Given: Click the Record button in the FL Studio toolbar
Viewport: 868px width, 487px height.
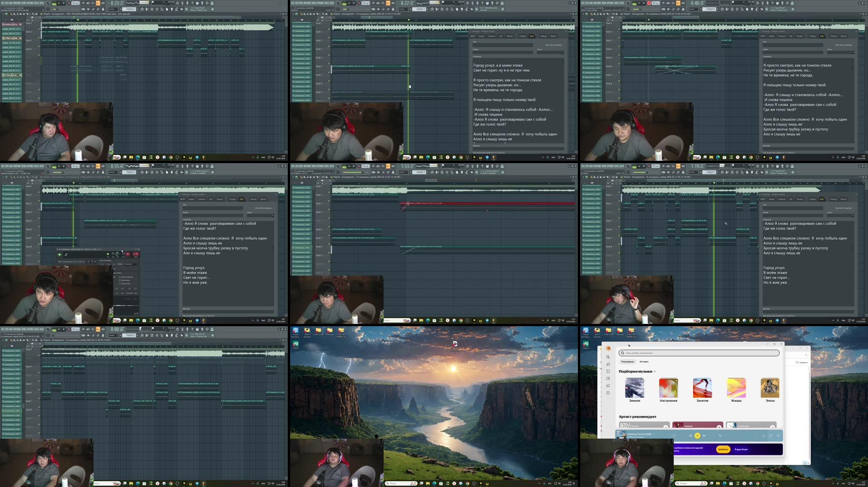Looking at the screenshot, I should click(68, 3).
